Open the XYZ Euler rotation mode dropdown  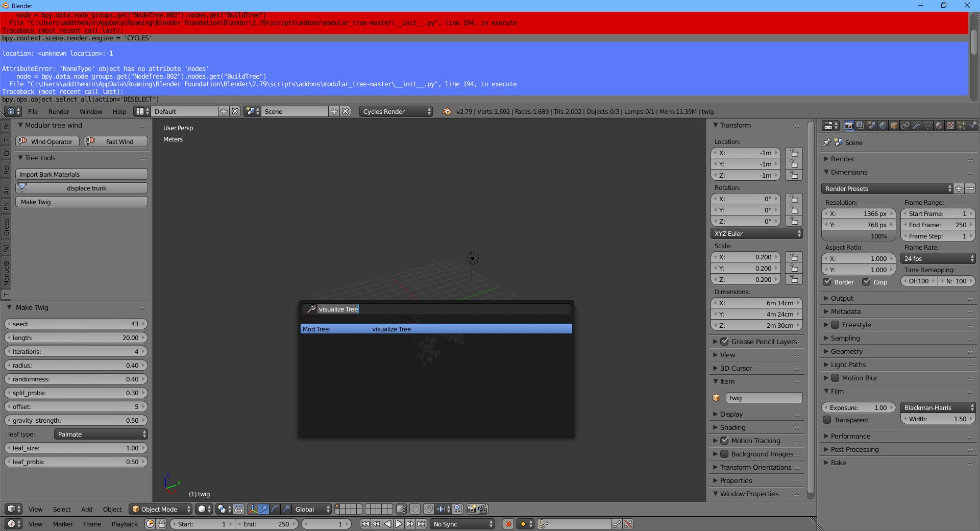click(756, 233)
